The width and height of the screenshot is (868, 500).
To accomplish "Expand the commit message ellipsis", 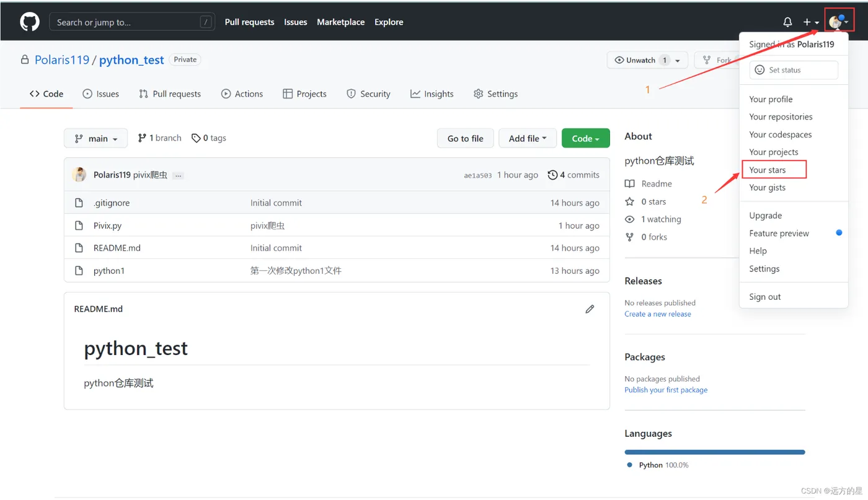I will point(178,175).
